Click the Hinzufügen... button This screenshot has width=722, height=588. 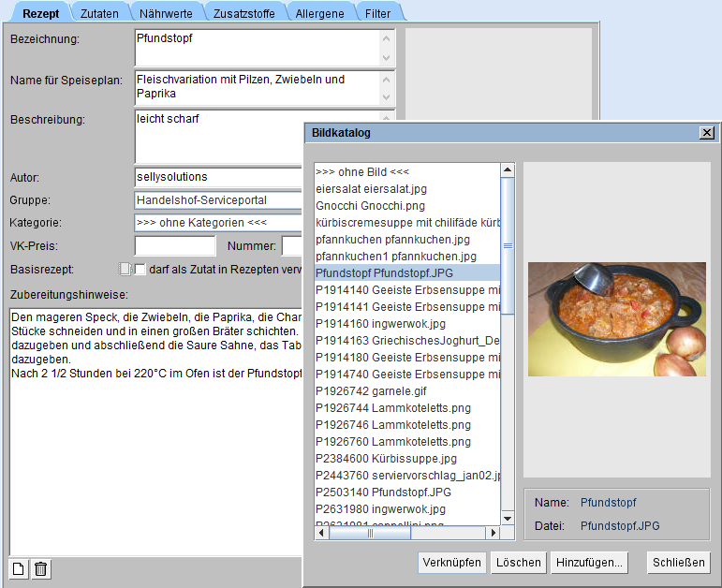(589, 563)
